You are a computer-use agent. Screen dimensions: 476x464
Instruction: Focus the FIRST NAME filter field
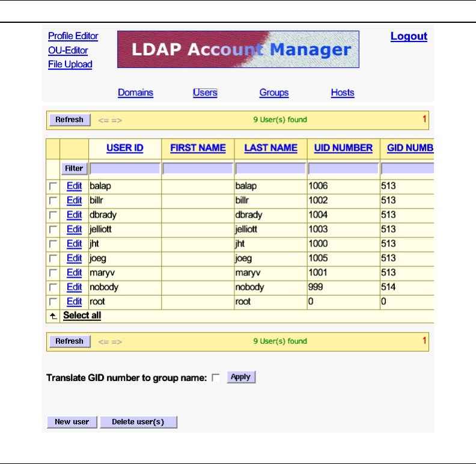[x=198, y=168]
